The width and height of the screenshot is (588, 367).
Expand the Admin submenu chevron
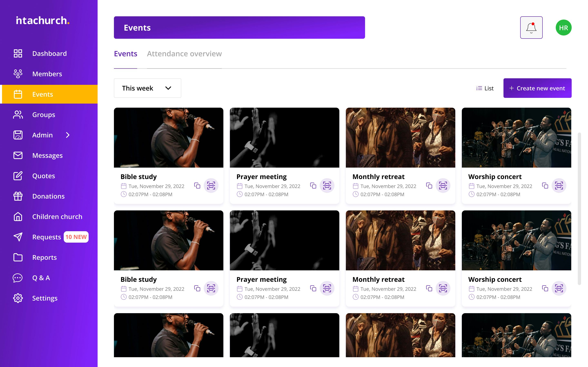coord(68,135)
